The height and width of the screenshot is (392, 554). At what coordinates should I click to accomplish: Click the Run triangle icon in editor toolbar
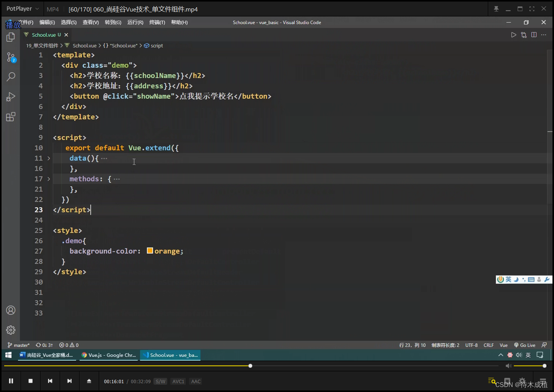point(513,35)
